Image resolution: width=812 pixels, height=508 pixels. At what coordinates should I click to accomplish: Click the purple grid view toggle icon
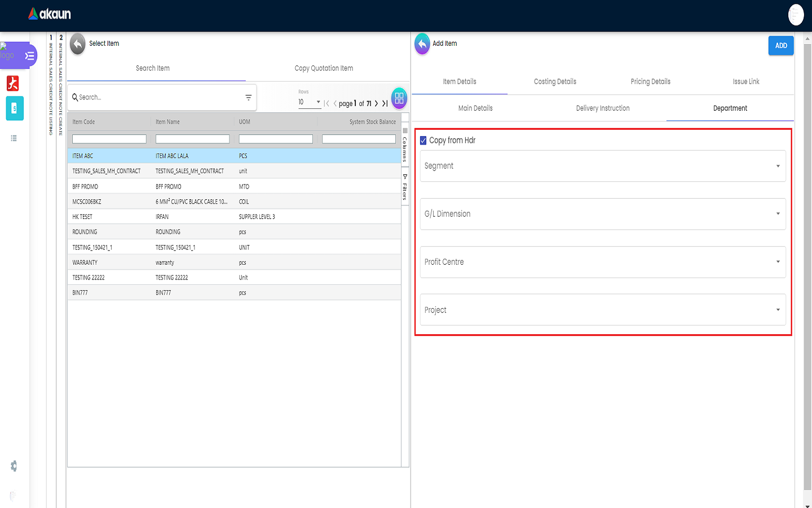(399, 98)
